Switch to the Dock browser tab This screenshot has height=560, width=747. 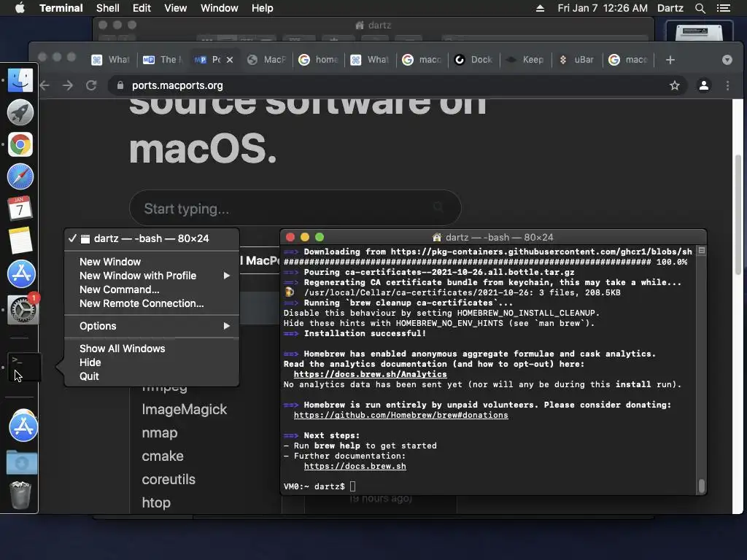pyautogui.click(x=474, y=60)
